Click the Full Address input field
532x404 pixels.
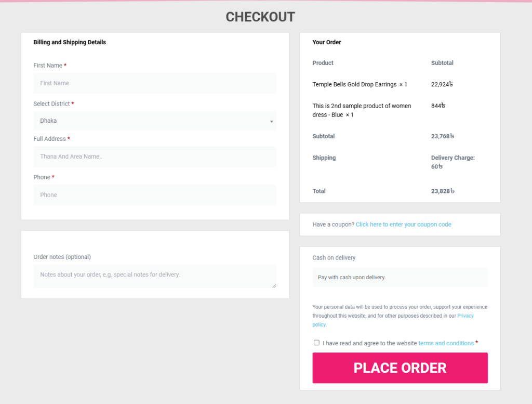pos(154,157)
